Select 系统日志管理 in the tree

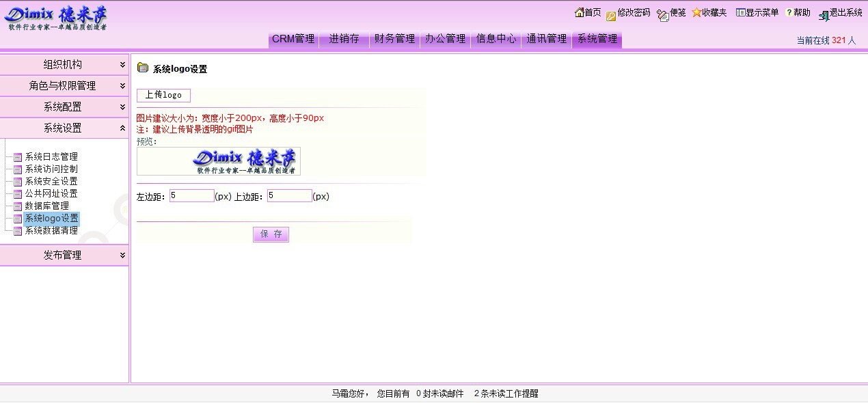[x=51, y=157]
